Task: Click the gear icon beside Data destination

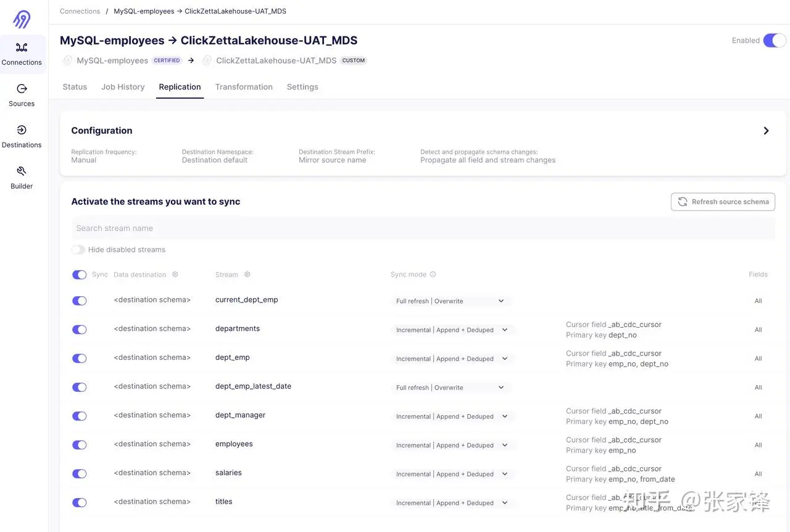Action: (x=175, y=275)
